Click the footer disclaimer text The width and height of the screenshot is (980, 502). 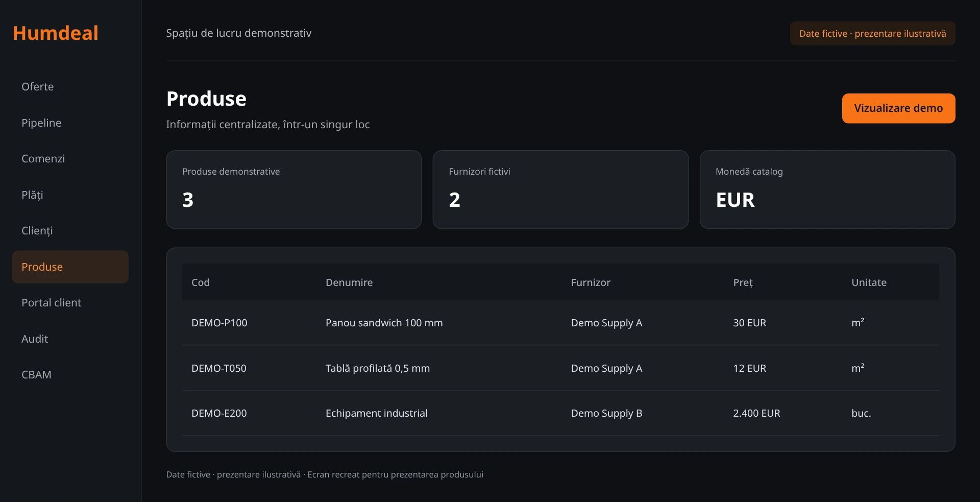point(325,474)
